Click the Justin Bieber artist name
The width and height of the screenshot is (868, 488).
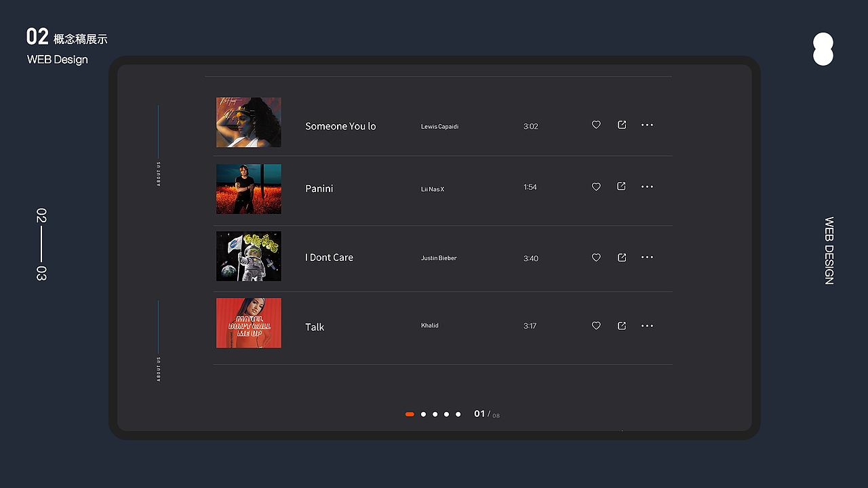click(x=439, y=258)
